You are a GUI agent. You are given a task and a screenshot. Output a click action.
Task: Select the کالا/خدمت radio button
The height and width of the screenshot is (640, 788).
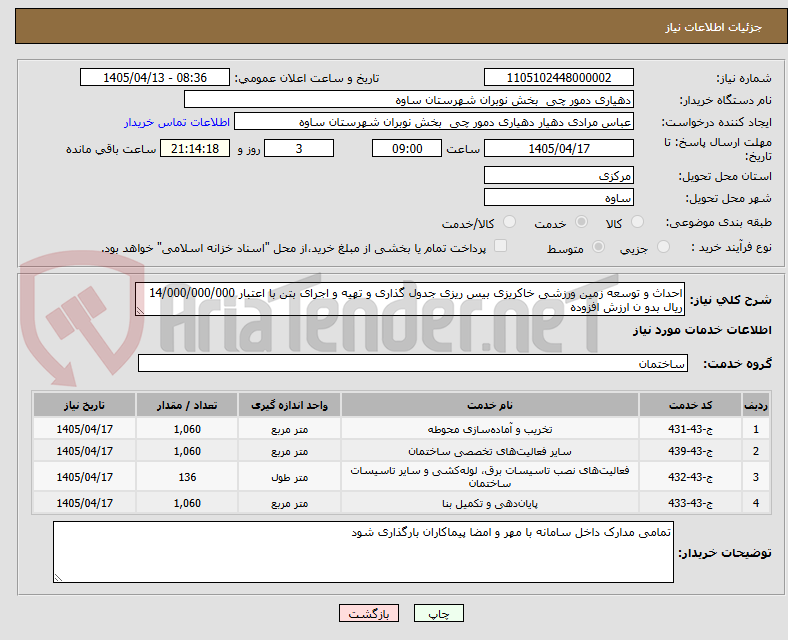point(510,222)
